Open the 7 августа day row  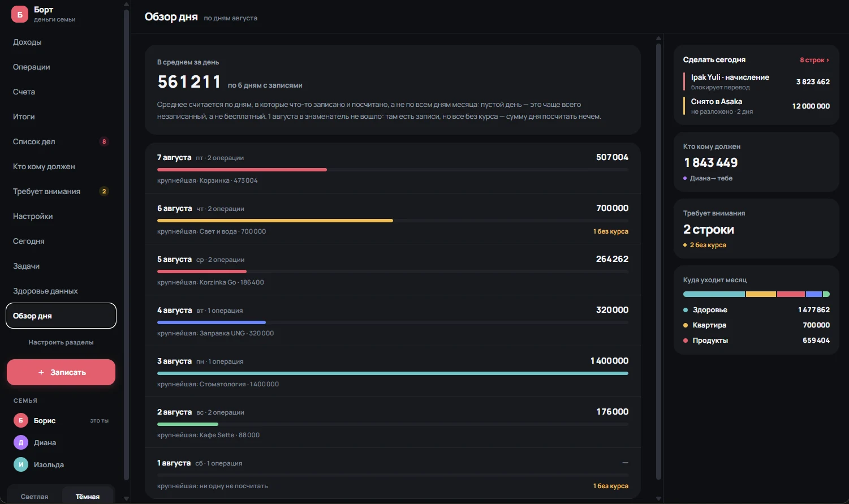(393, 168)
